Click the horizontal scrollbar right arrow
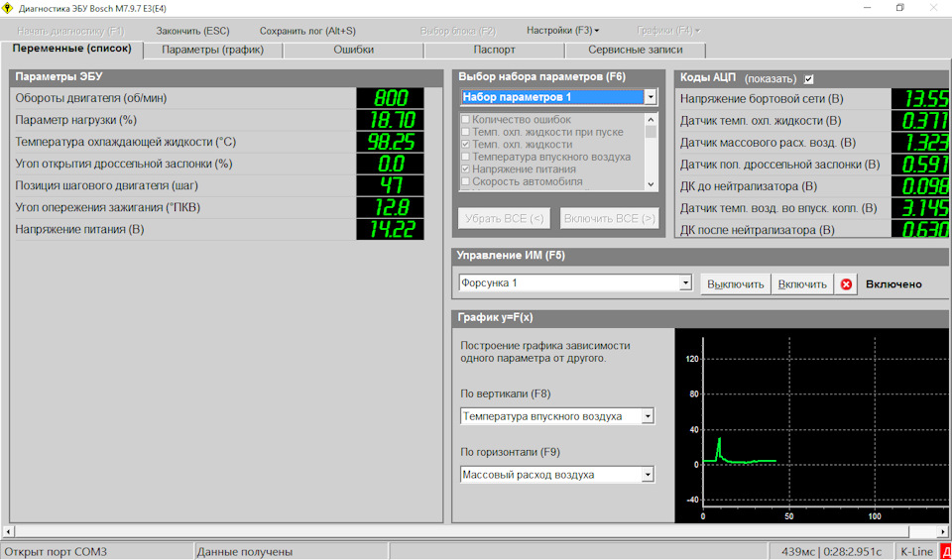The height and width of the screenshot is (560, 952). click(x=944, y=531)
